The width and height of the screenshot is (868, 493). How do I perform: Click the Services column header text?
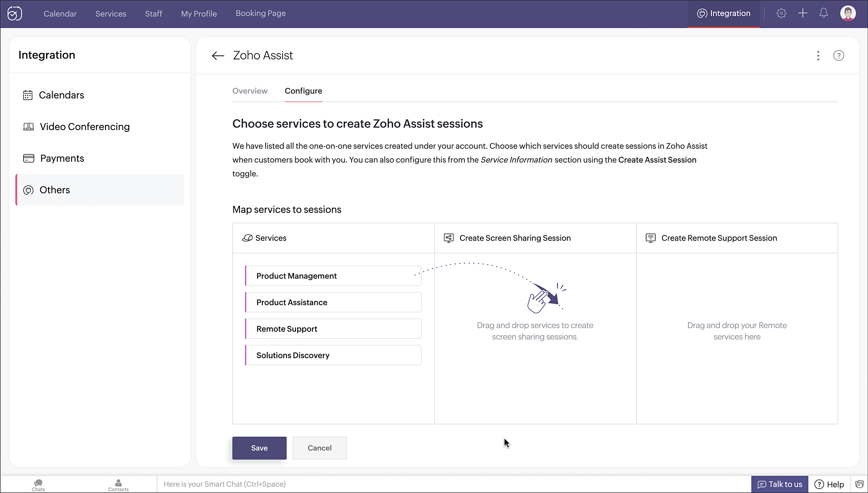pyautogui.click(x=271, y=238)
